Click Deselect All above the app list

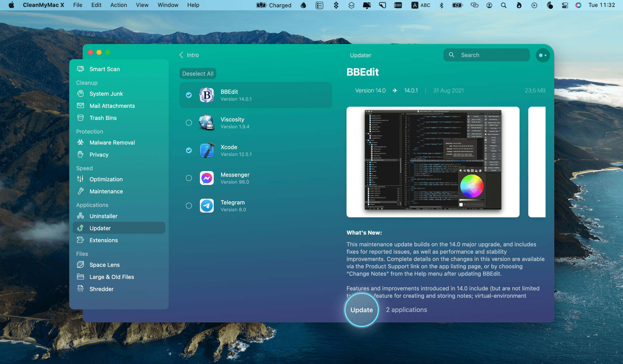pyautogui.click(x=197, y=73)
